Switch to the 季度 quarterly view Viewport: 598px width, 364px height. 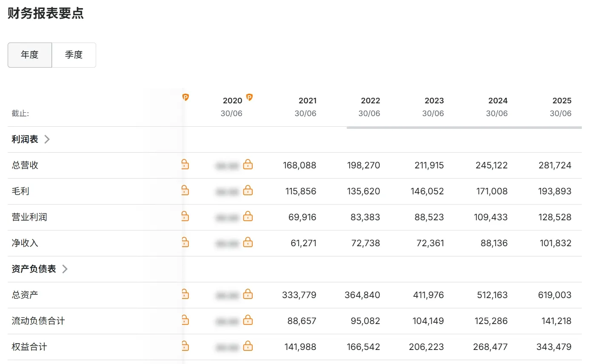click(74, 55)
